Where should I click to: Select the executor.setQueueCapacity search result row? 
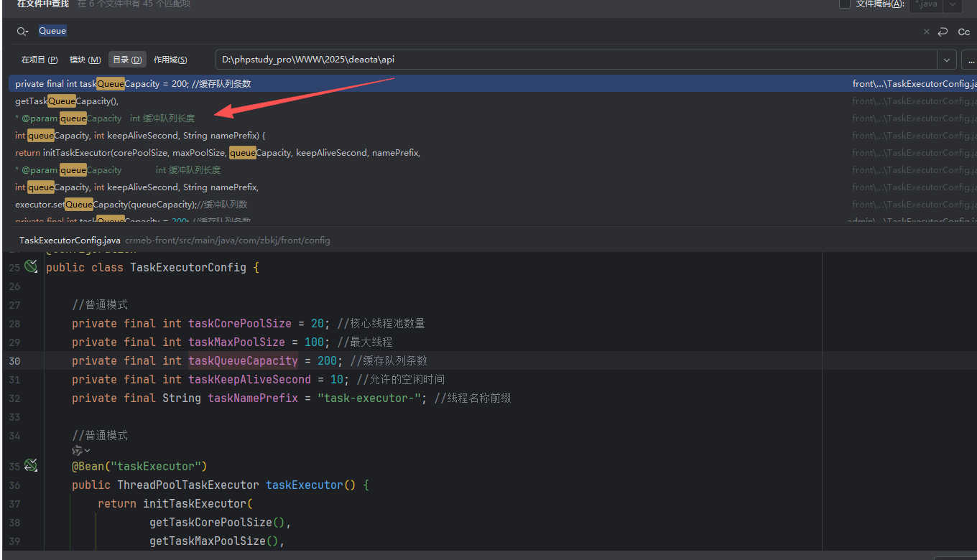point(131,205)
